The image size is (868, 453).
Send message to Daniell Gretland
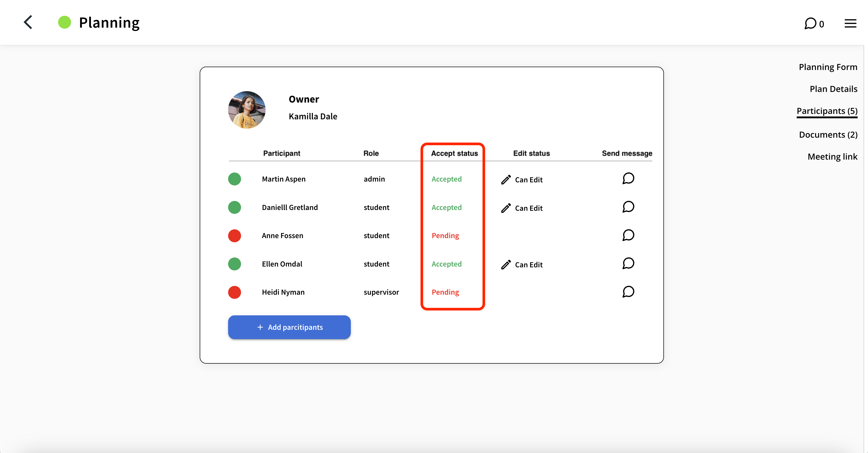[628, 207]
